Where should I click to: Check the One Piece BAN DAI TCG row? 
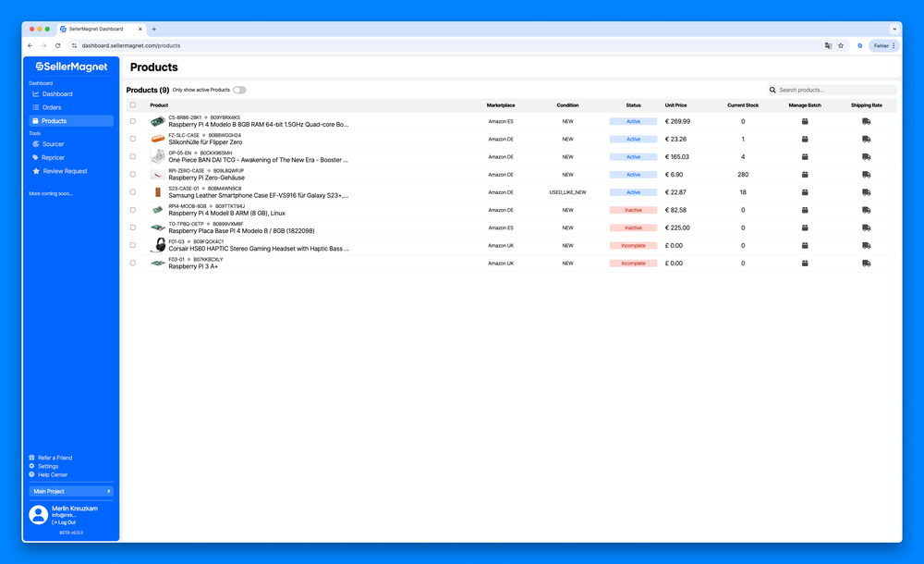pos(132,157)
